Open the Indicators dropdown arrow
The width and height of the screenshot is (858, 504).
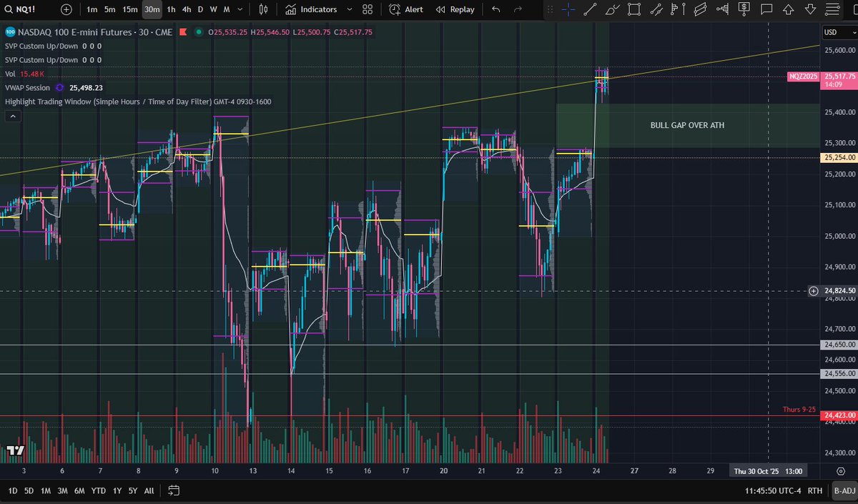(349, 9)
